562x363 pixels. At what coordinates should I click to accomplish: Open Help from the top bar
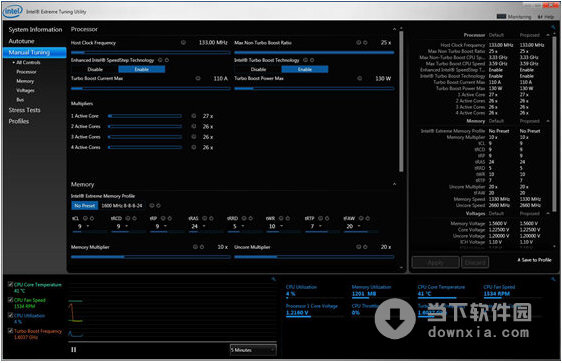point(546,16)
